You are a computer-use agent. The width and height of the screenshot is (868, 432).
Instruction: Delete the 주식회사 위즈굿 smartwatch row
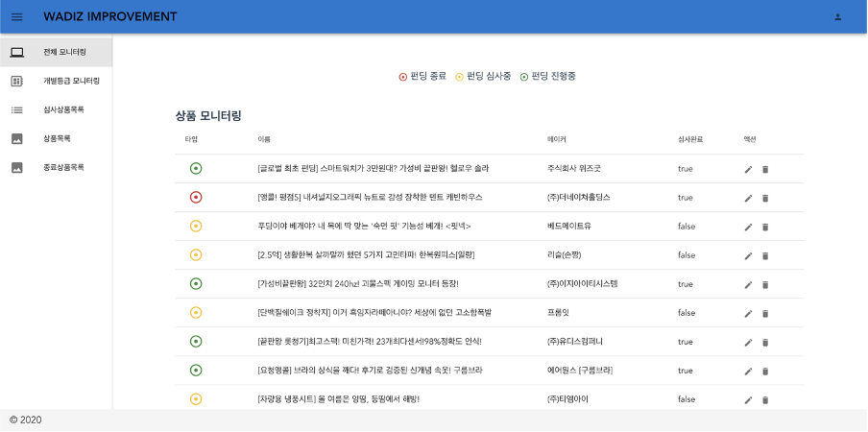pos(765,169)
